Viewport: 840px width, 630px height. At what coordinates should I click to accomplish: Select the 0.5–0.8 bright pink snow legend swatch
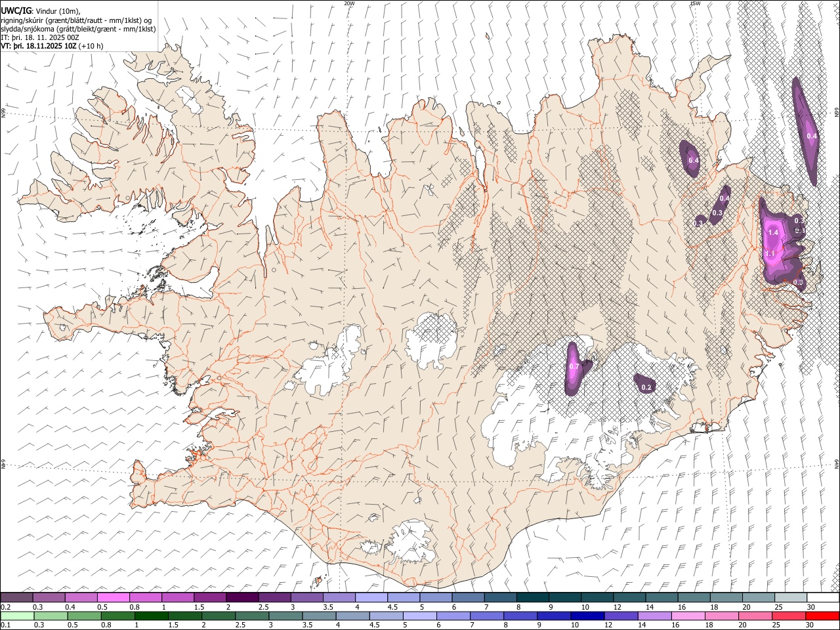point(113,598)
